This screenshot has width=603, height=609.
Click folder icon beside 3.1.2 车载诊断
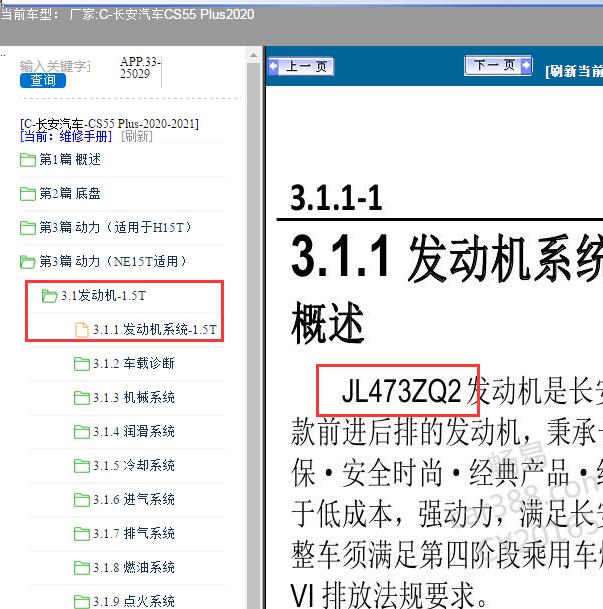click(x=82, y=364)
